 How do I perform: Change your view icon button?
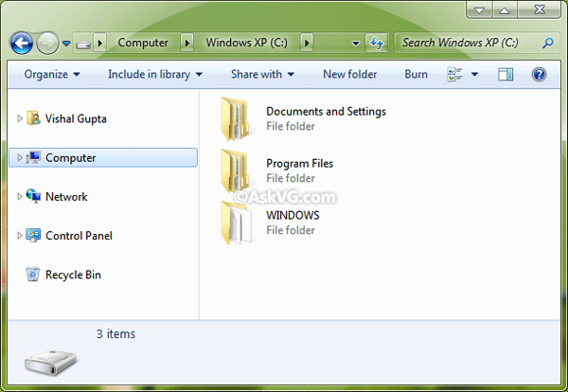click(x=454, y=74)
